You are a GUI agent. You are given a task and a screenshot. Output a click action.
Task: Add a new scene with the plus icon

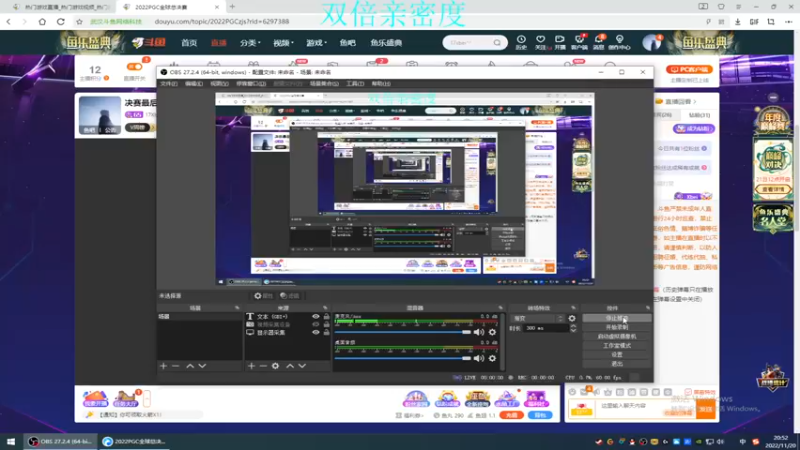[x=163, y=366]
